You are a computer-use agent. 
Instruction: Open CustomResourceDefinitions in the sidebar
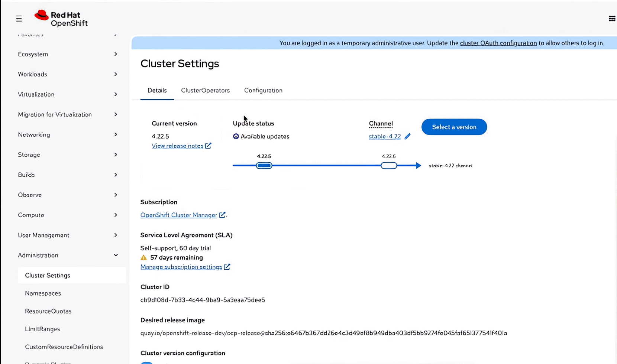64,347
